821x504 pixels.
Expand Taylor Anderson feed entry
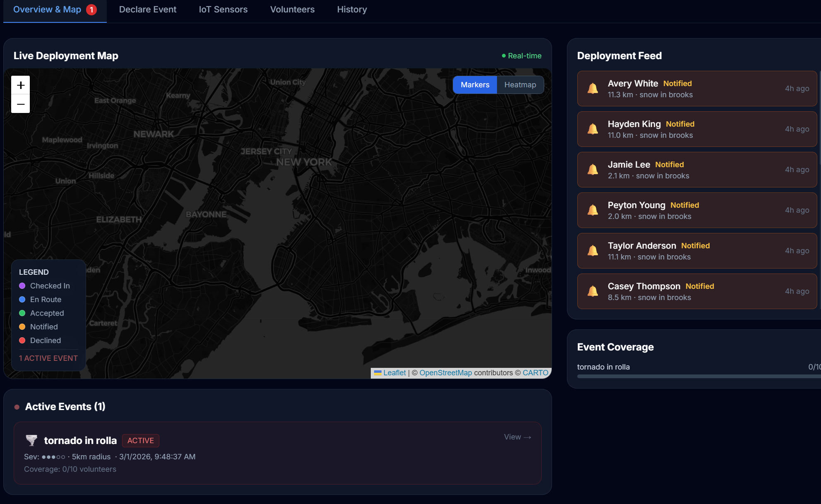tap(697, 251)
